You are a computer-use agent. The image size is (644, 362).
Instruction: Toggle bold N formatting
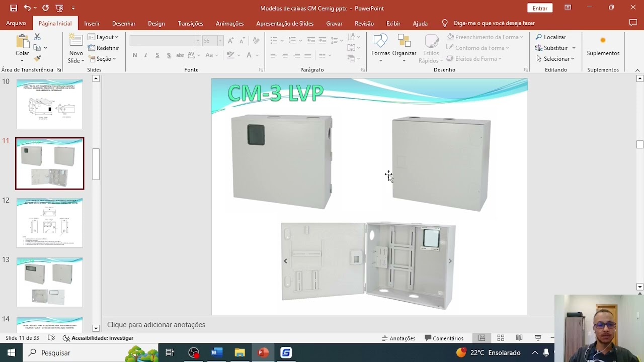point(135,55)
